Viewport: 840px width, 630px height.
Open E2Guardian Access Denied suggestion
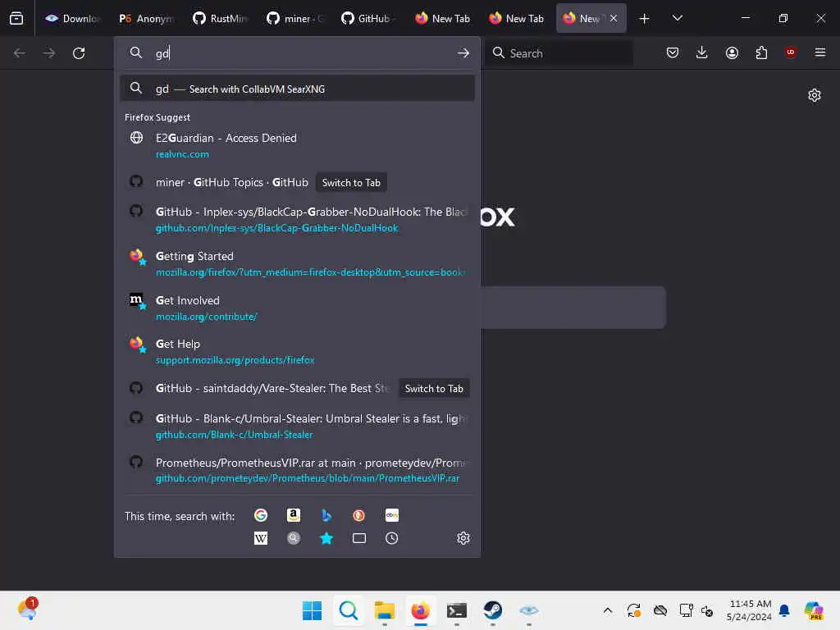pos(297,146)
